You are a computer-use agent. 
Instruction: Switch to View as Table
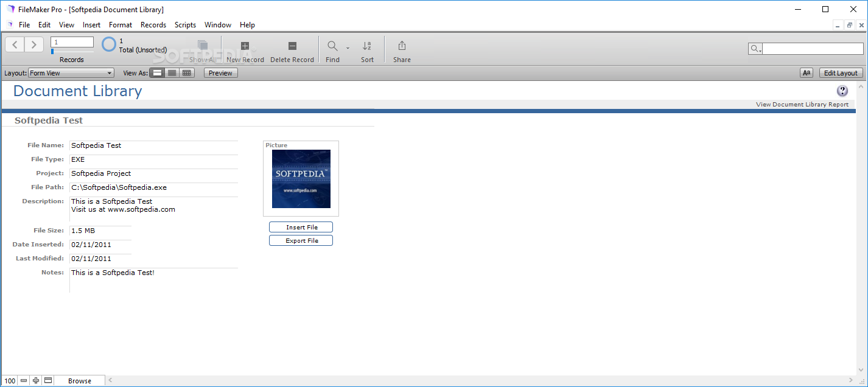(x=187, y=73)
